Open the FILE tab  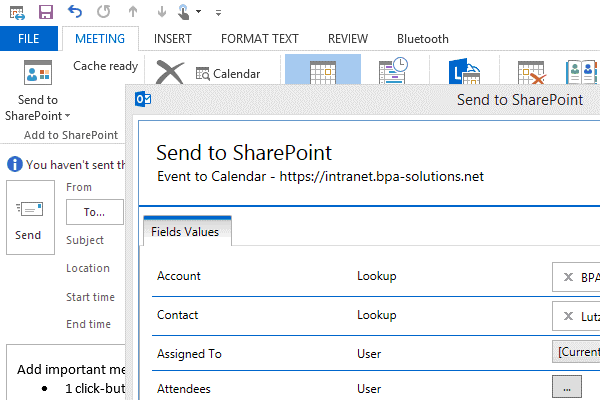29,39
